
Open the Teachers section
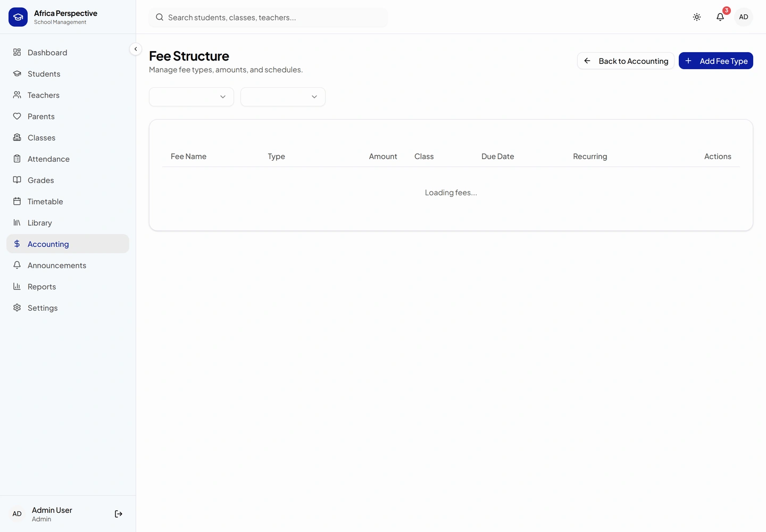[x=68, y=95]
